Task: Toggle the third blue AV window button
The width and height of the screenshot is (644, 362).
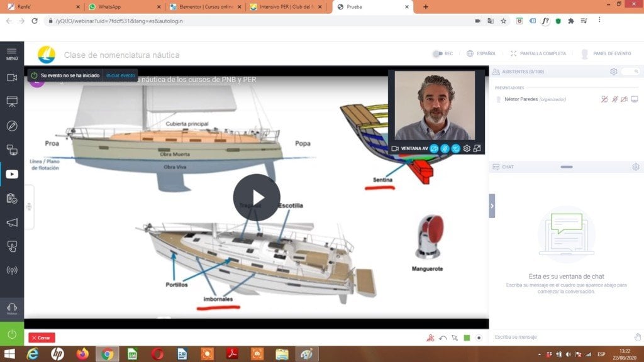Action: (455, 148)
